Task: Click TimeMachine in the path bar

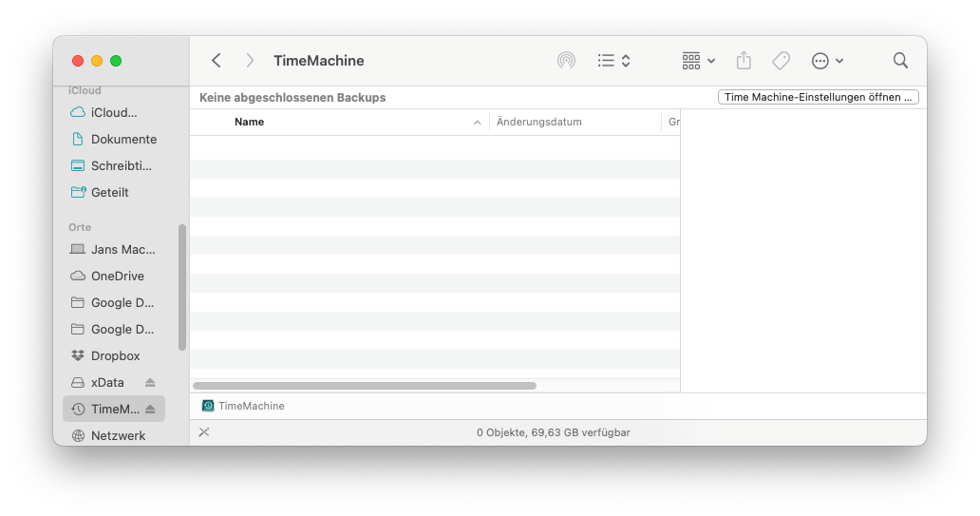Action: [x=243, y=406]
